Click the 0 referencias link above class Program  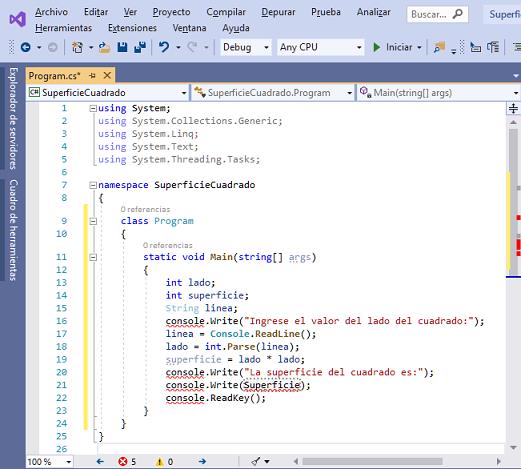point(145,209)
